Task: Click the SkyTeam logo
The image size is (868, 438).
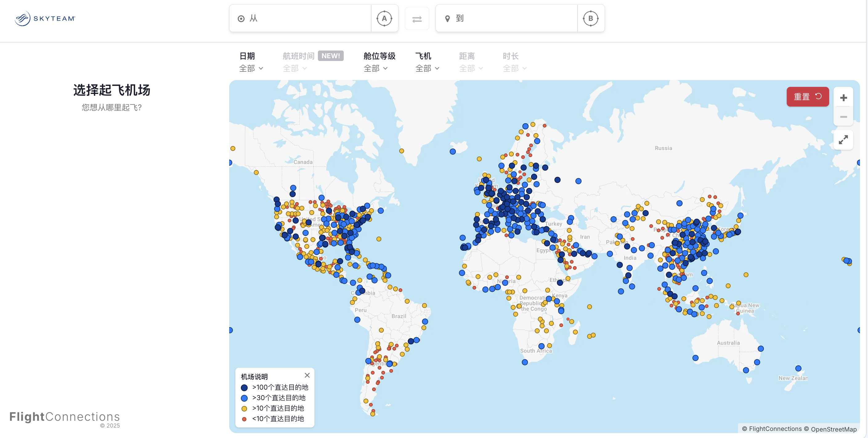Action: point(45,18)
